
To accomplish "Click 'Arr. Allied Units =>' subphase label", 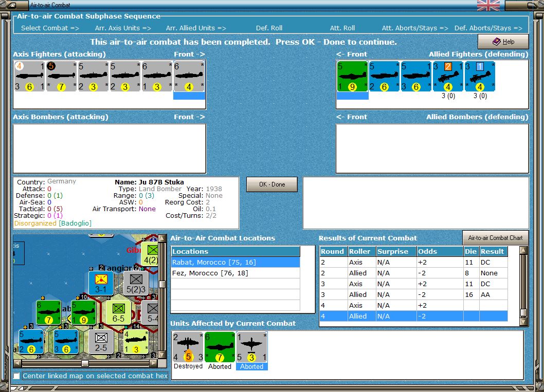I will (x=196, y=28).
